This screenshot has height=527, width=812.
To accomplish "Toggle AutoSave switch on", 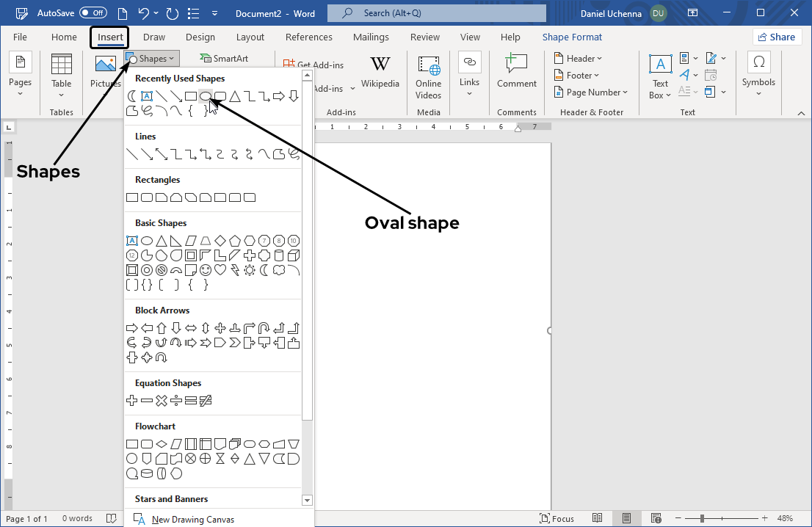I will pos(93,13).
